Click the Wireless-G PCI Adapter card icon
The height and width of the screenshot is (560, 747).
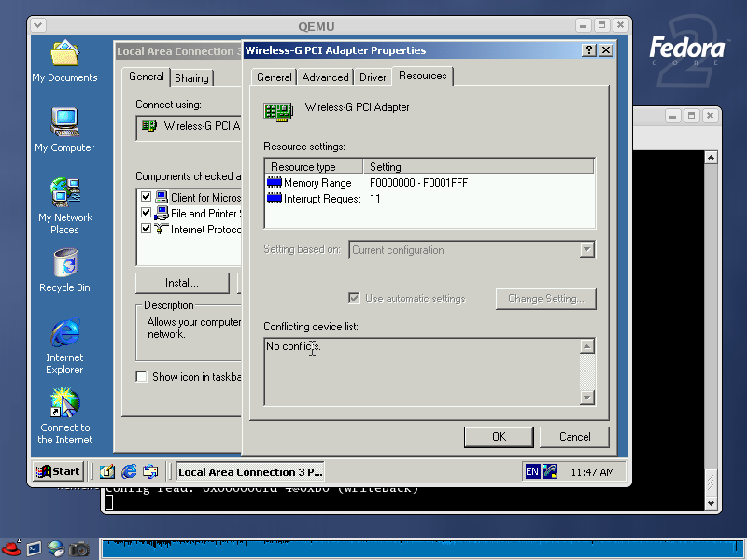point(277,112)
